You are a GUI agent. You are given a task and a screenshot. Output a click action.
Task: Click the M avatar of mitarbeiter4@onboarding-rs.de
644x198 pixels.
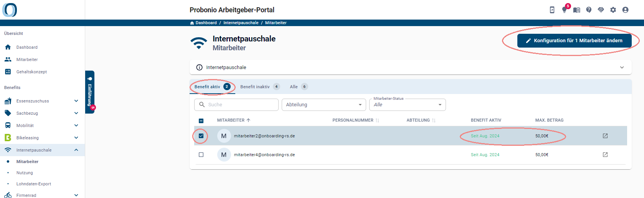coord(224,155)
